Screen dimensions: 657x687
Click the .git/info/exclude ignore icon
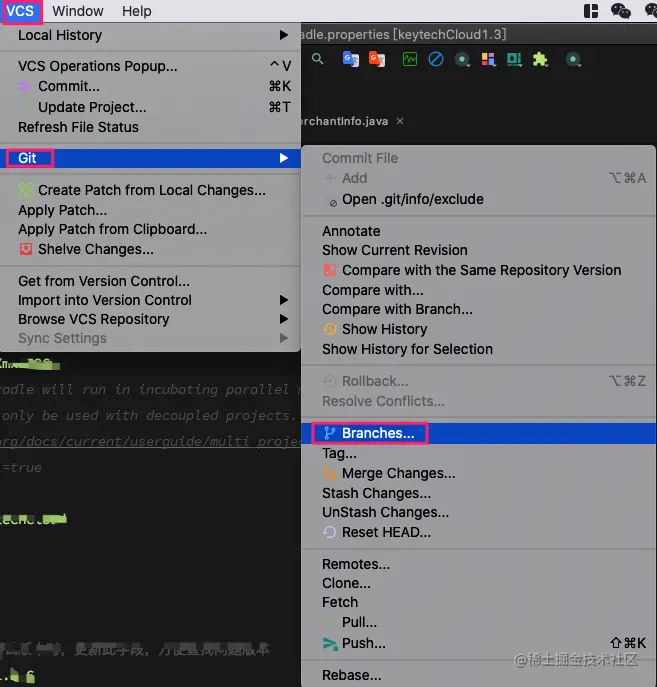point(333,203)
